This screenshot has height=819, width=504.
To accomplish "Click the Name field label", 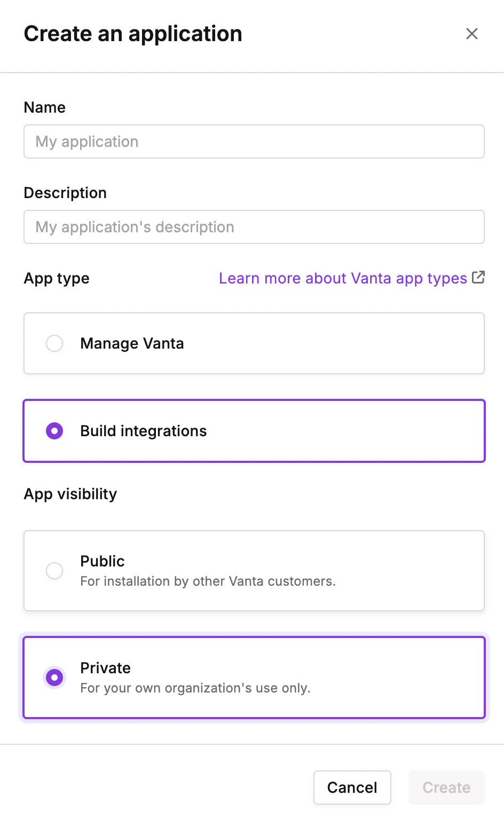I will [x=44, y=107].
